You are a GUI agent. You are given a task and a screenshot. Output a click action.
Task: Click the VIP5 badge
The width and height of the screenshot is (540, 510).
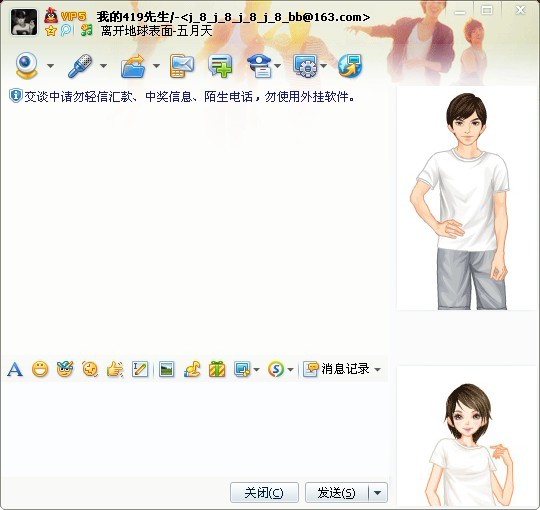click(x=73, y=16)
